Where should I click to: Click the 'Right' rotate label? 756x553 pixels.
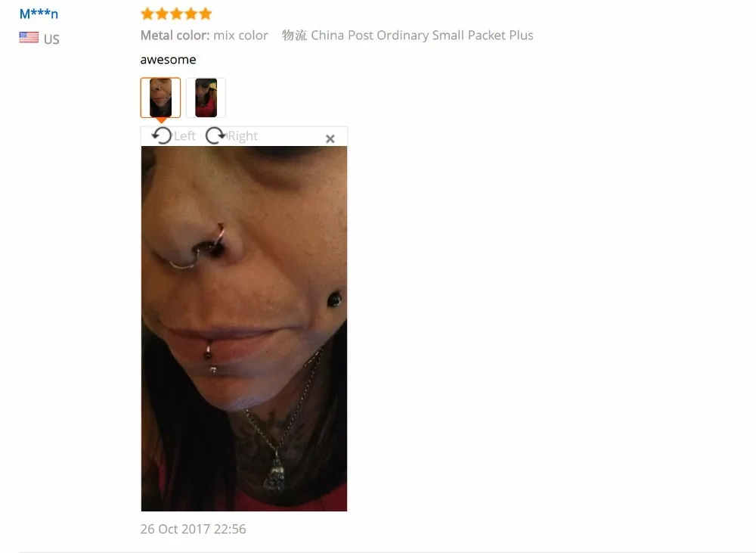243,135
